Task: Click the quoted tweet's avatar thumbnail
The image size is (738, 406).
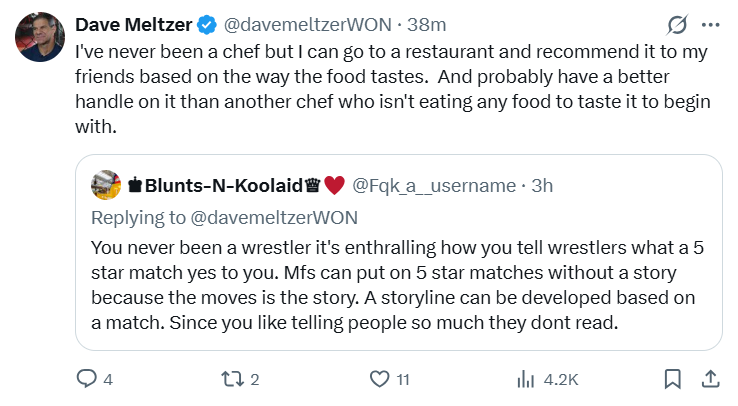Action: click(106, 185)
